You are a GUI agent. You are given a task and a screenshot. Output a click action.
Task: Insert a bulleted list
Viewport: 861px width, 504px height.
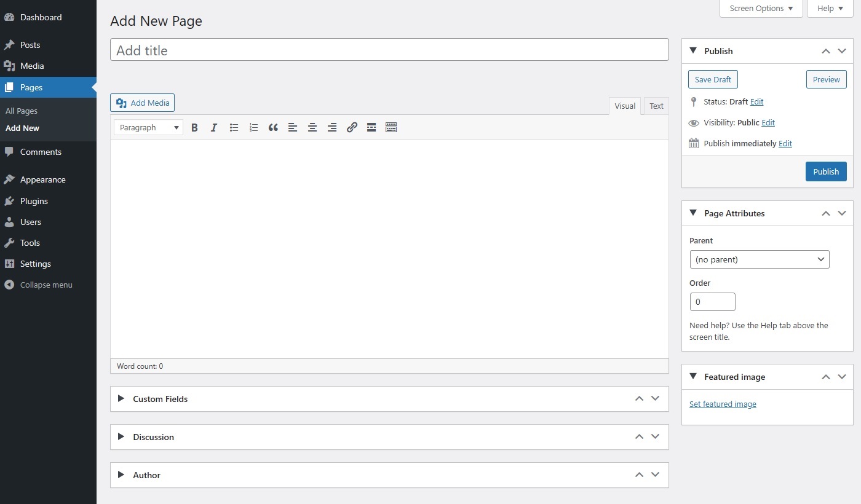coord(234,127)
